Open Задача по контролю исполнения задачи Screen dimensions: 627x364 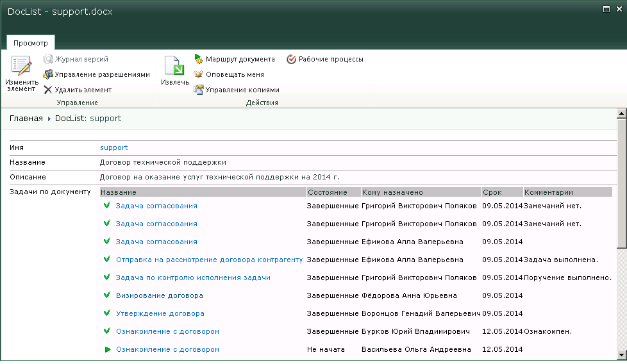tap(193, 277)
